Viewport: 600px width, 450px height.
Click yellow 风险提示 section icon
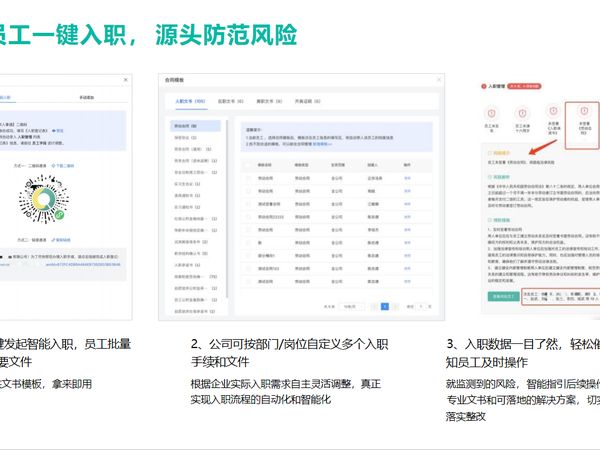pyautogui.click(x=489, y=153)
